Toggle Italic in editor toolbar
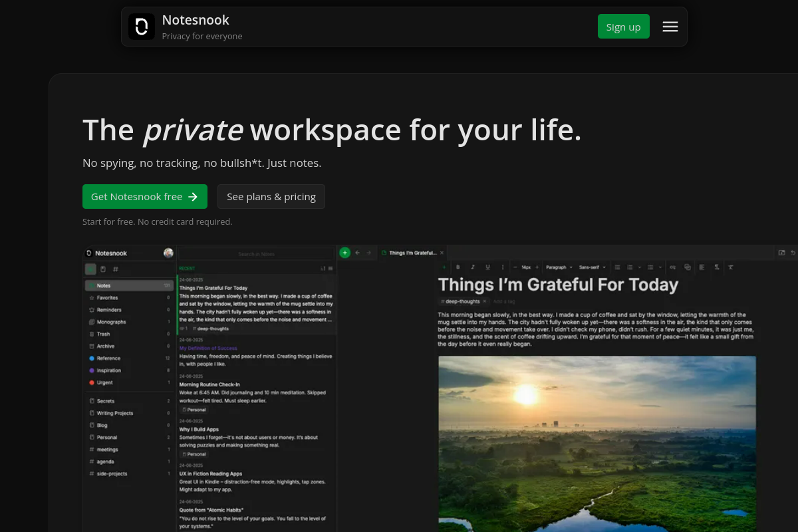The height and width of the screenshot is (532, 798). pyautogui.click(x=473, y=267)
